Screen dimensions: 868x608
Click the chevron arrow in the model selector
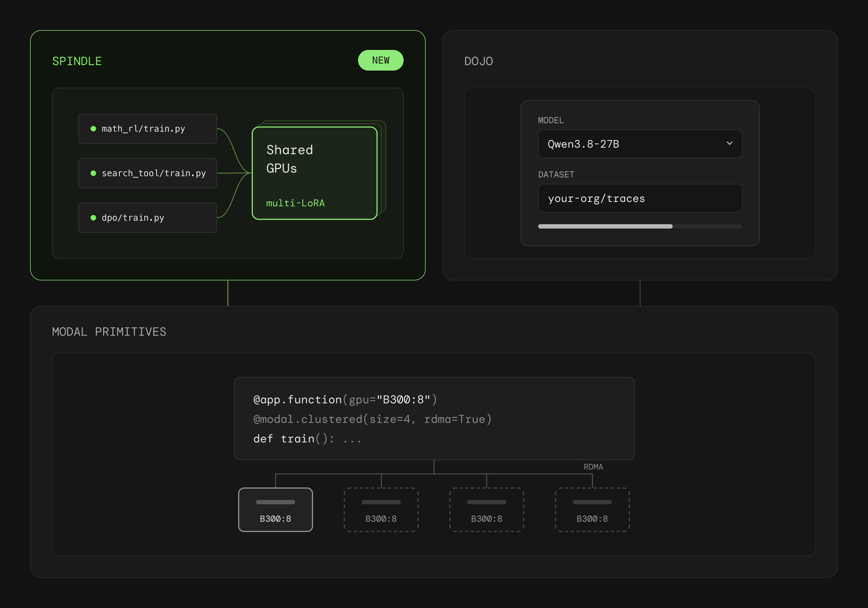point(729,143)
